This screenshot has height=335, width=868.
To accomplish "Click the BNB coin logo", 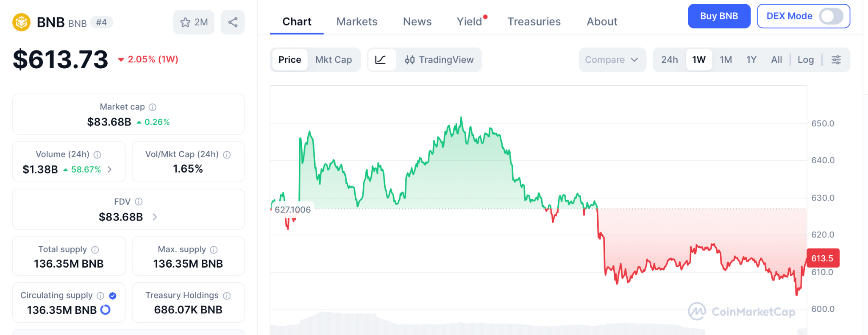I will pos(21,22).
